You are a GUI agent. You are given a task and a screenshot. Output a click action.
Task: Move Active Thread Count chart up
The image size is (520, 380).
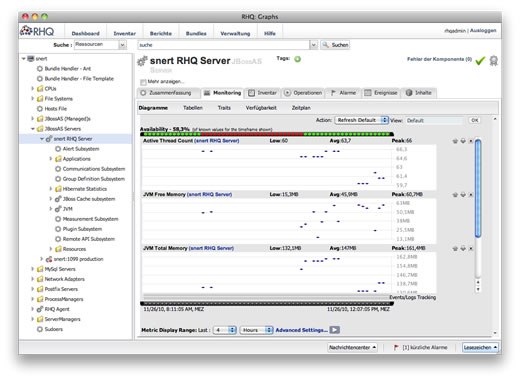(455, 141)
